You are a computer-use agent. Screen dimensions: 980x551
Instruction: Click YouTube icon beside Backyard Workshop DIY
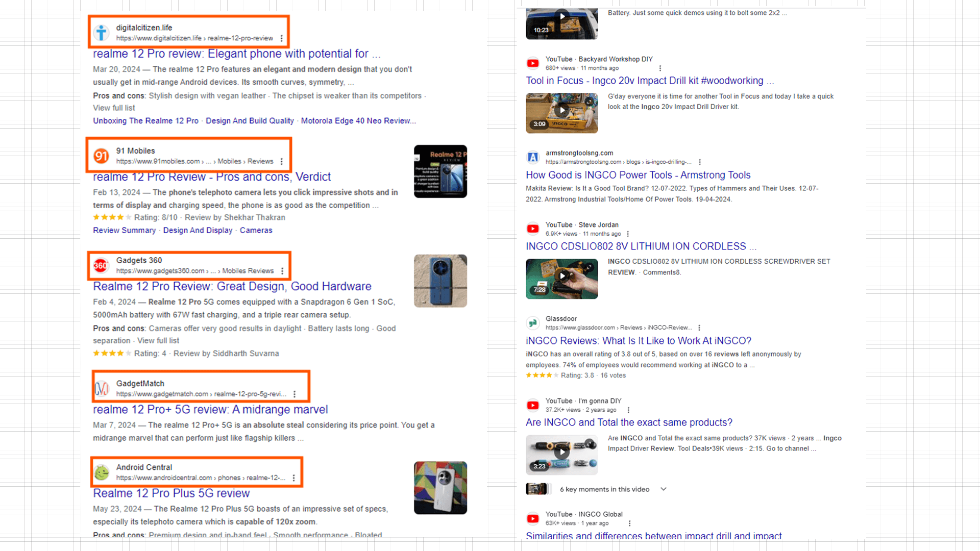533,63
